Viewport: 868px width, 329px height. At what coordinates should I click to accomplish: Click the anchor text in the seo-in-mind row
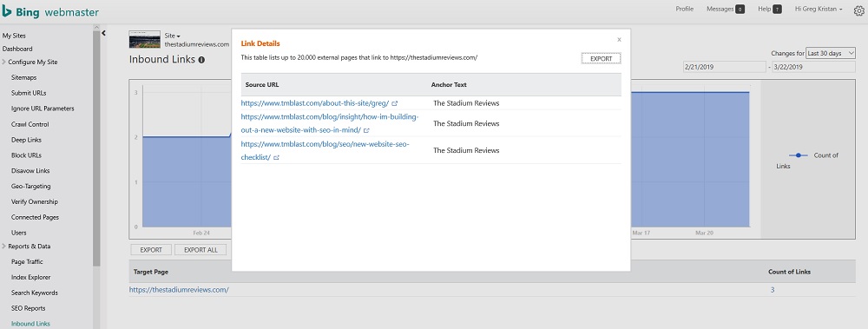pos(466,123)
